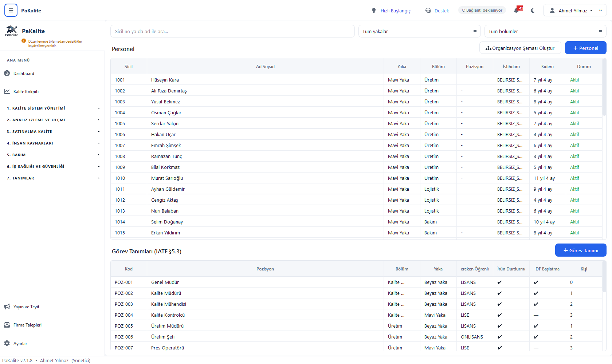Screen dimensions: 612x364
Task: Click the Yayın ve Teyit megaphone icon
Action: (x=7, y=307)
